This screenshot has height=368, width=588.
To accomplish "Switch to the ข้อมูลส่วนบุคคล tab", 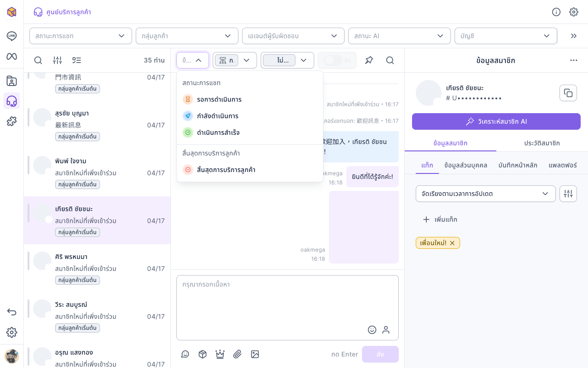I will pos(466,165).
